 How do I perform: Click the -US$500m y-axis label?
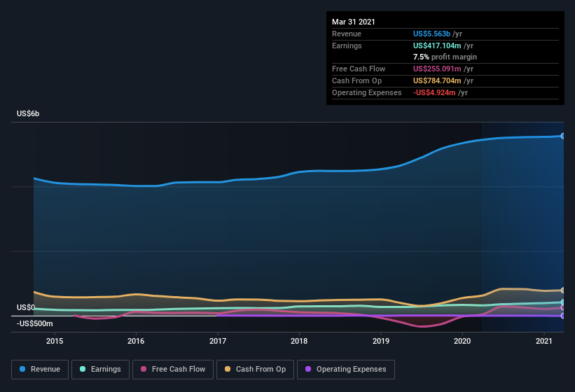35,323
